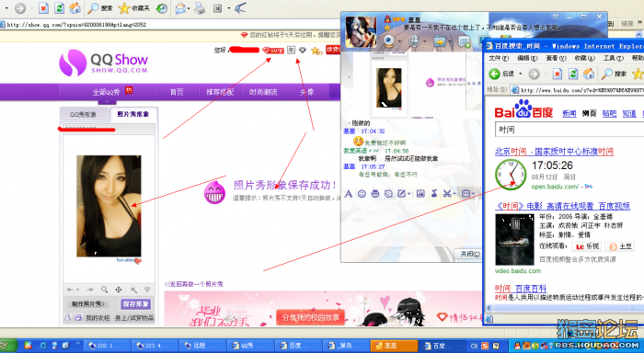The image size is (644, 353).
Task: Start a voice call using the microphone icon
Action: [x=414, y=41]
